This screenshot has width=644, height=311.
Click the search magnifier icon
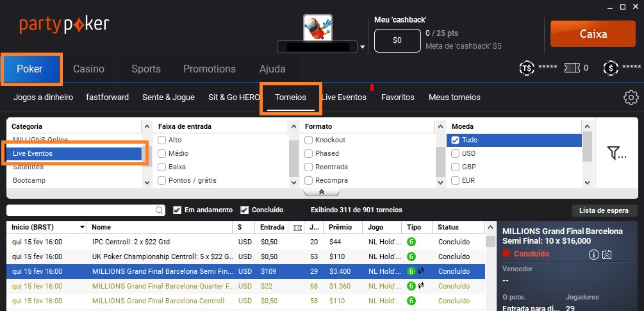(160, 210)
